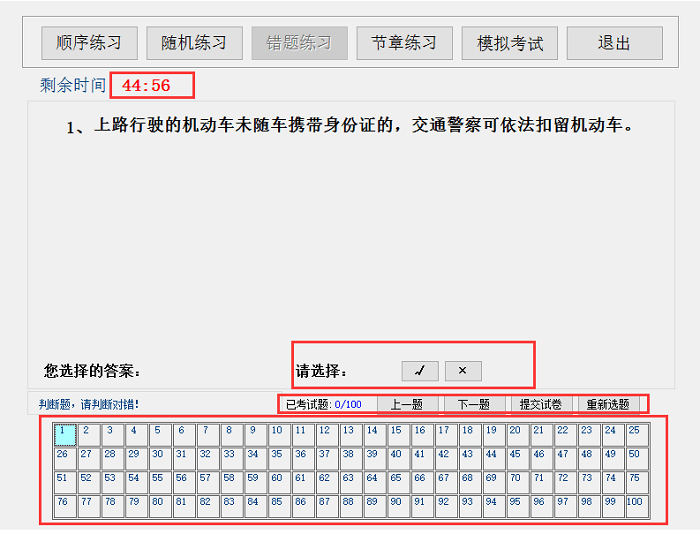Jump to question 76
Viewport: 700px width, 534px height.
[65, 506]
